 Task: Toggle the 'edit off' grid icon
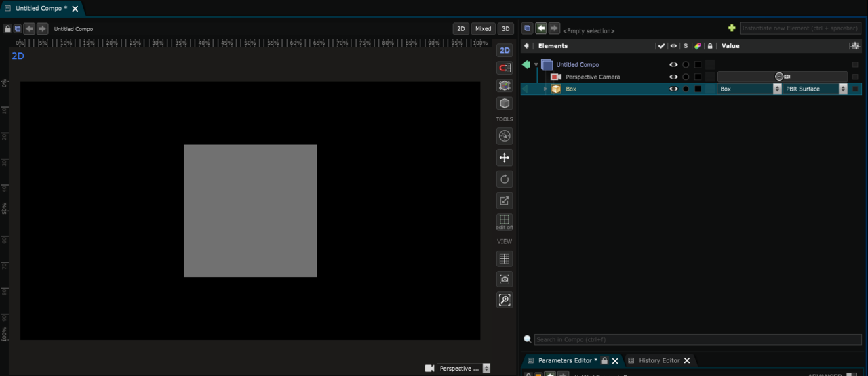coord(505,222)
